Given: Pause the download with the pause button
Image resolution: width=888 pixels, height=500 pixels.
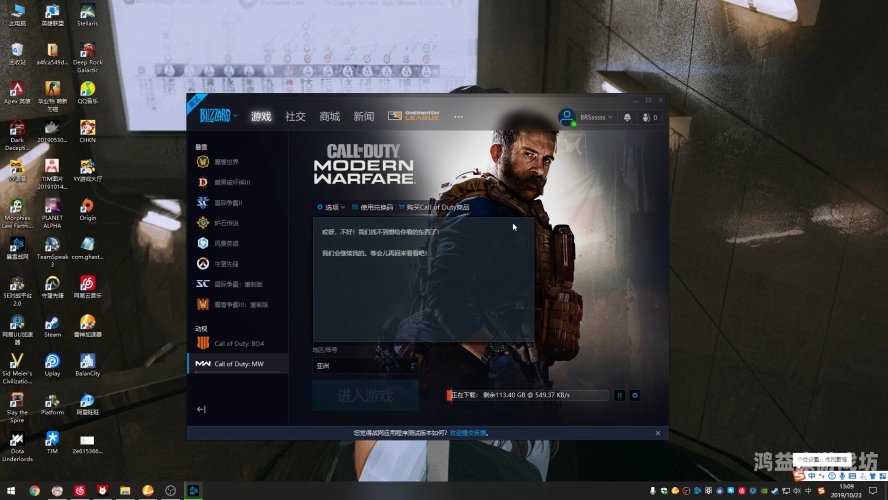Looking at the screenshot, I should click(619, 396).
